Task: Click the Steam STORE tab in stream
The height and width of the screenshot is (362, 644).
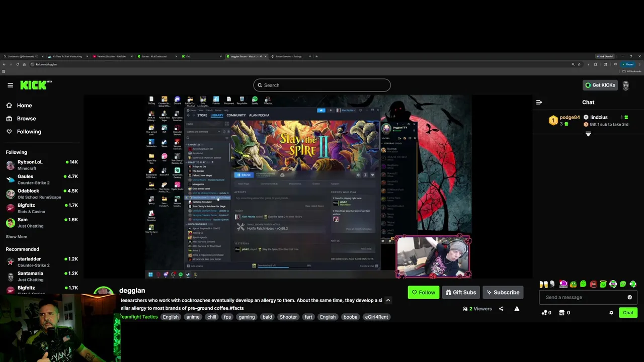Action: pyautogui.click(x=202, y=115)
